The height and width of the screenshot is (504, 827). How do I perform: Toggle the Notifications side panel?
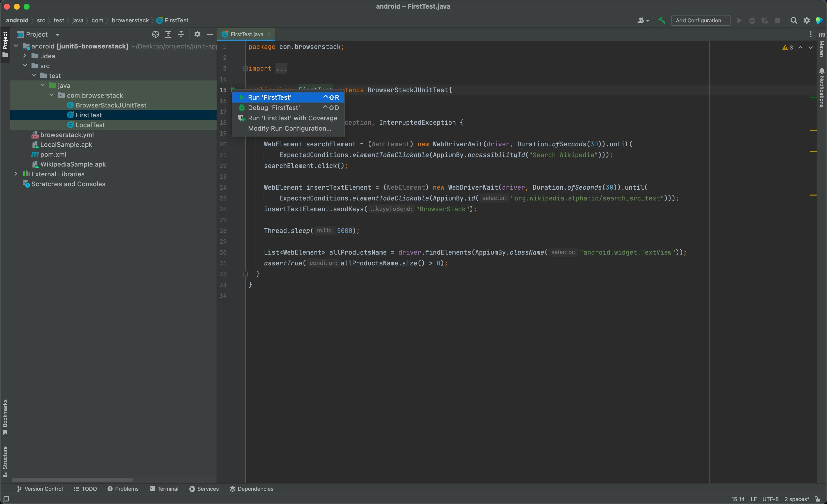click(x=821, y=88)
